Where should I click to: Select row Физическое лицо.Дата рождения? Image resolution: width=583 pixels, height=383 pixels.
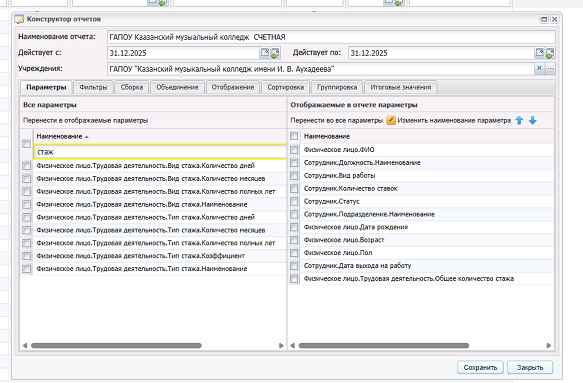pos(421,227)
